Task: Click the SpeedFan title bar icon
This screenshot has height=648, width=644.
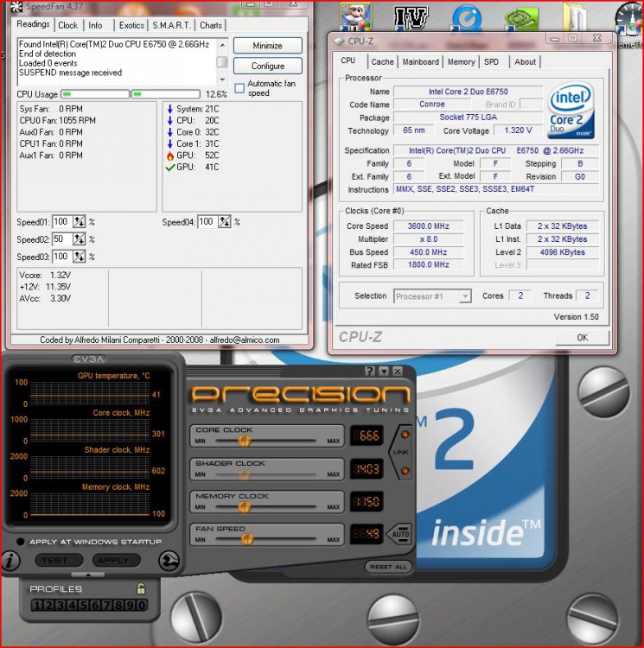Action: (x=16, y=6)
